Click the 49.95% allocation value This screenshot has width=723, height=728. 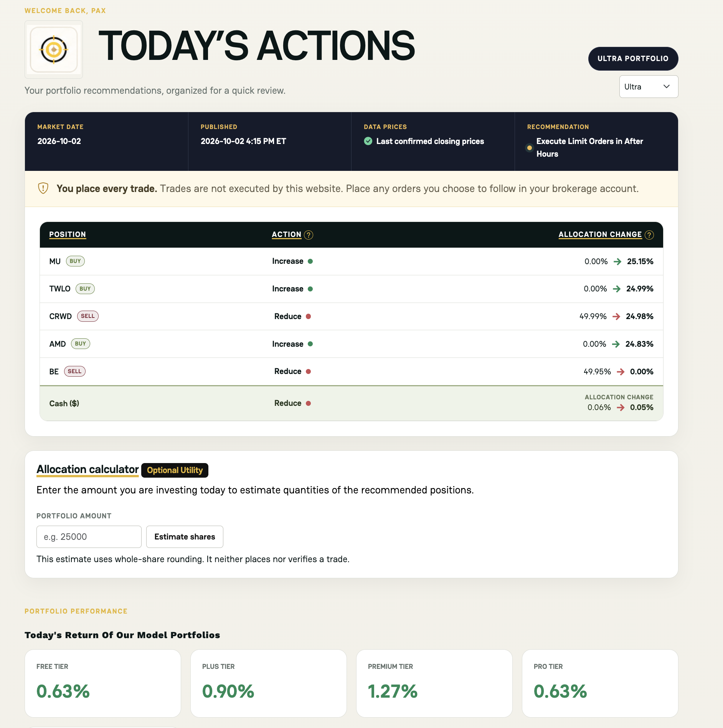(597, 372)
